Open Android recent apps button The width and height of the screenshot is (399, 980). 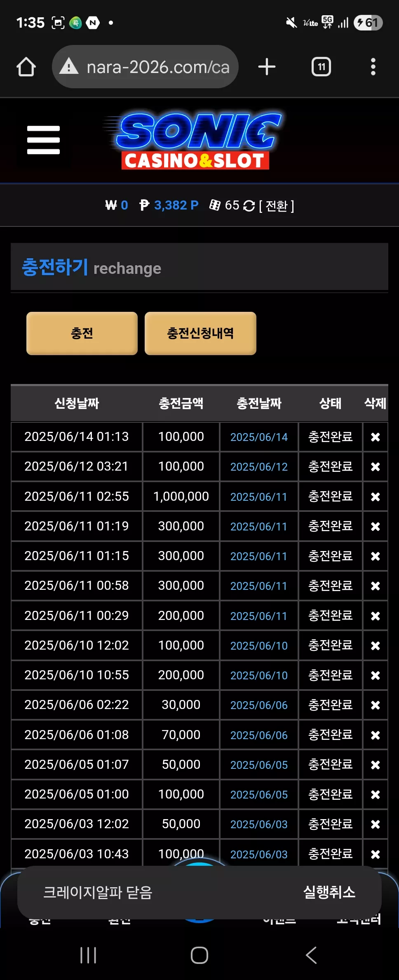88,955
